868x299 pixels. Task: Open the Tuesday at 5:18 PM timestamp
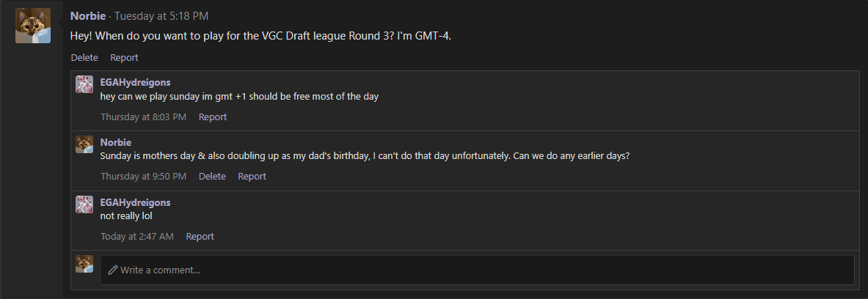point(153,15)
